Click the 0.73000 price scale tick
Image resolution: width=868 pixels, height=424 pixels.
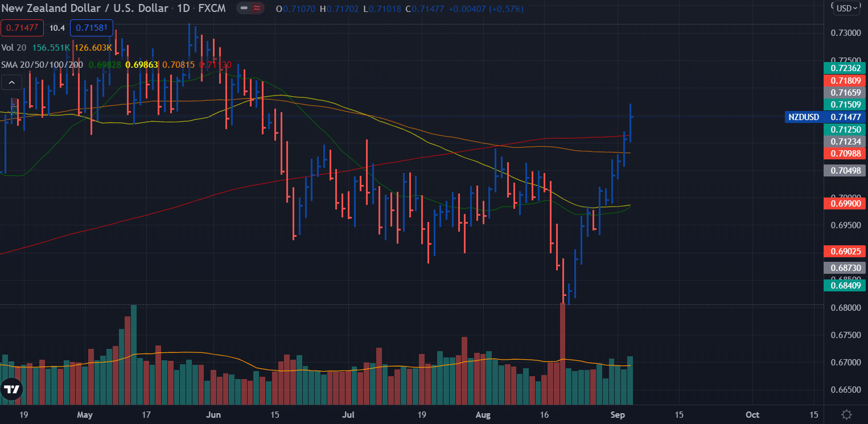point(845,33)
